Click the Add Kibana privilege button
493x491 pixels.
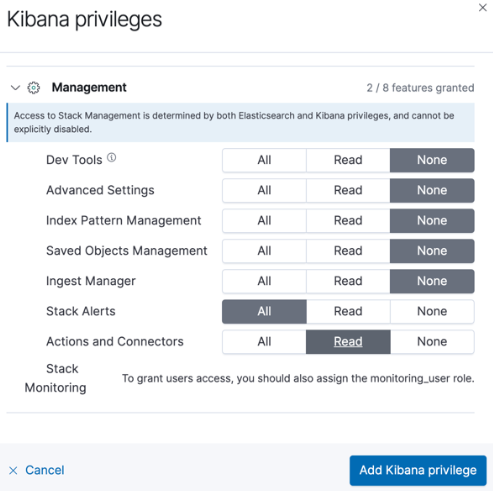(418, 470)
